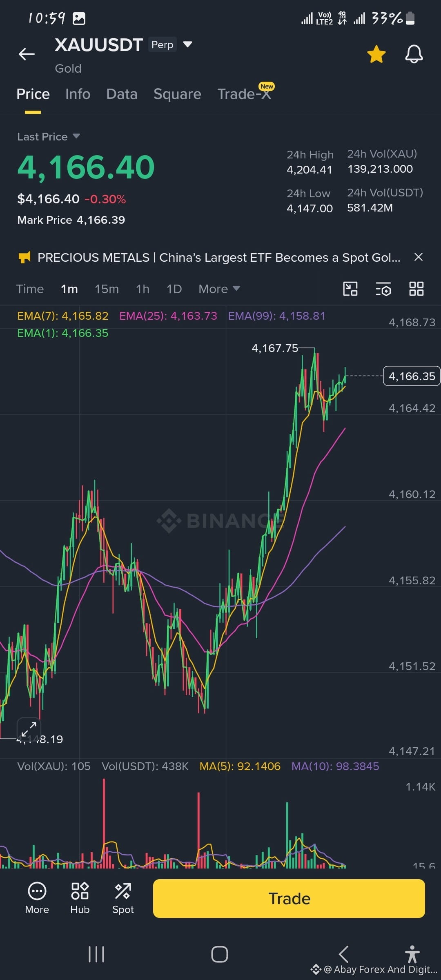Tap the 24h High value 4,204.41
The height and width of the screenshot is (980, 441).
tap(310, 170)
